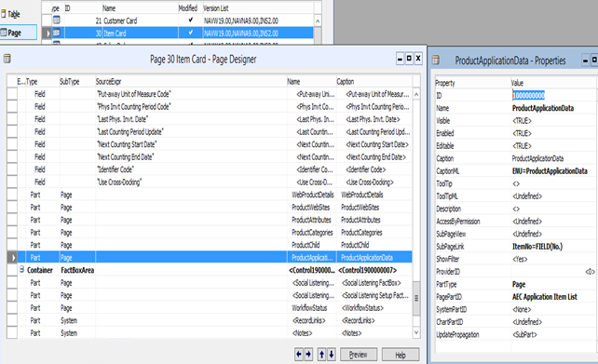Click the row selector of ProductApplicationData row
The width and height of the screenshot is (598, 364).
[12, 258]
